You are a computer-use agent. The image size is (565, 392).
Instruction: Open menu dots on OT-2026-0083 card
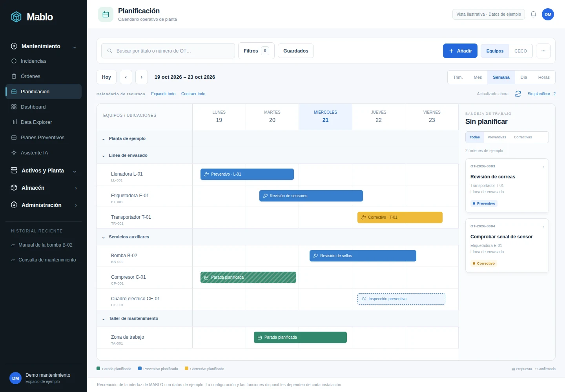tap(543, 167)
